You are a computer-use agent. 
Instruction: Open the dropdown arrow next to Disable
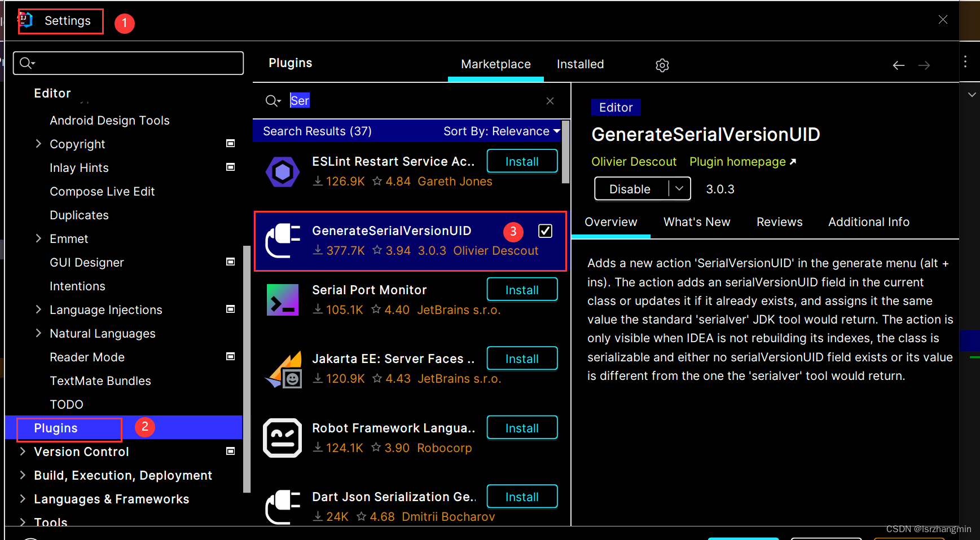[680, 188]
